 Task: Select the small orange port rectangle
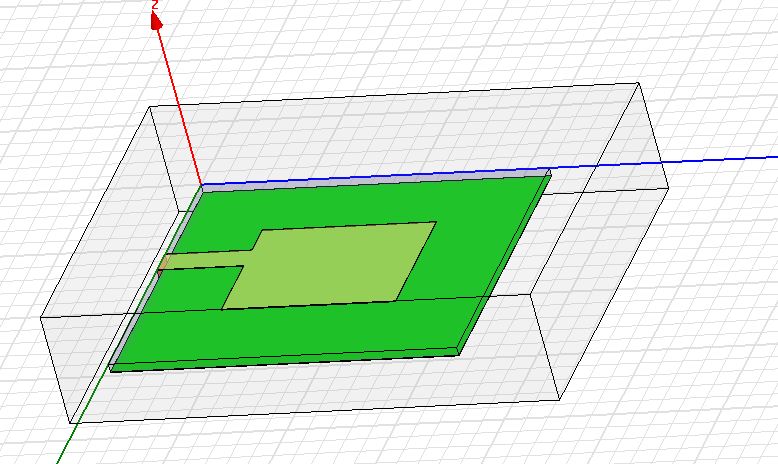coord(163,263)
